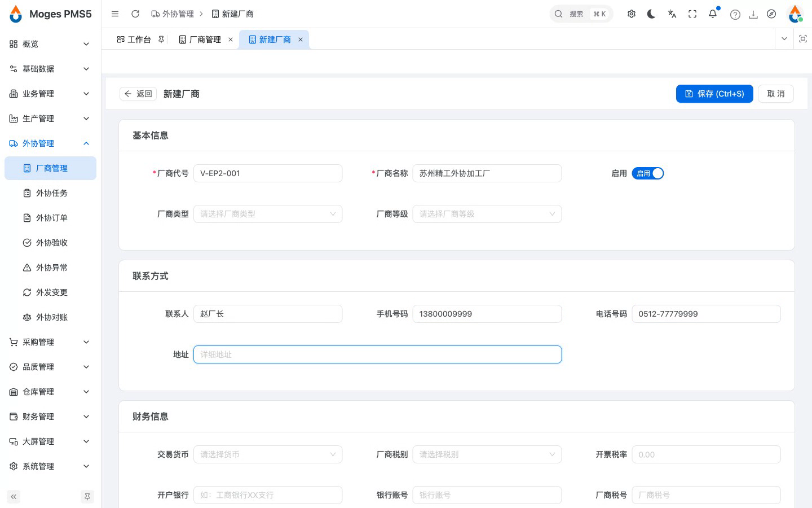Click the 外协管理 breadcrumb link
812x508 pixels.
pos(173,14)
